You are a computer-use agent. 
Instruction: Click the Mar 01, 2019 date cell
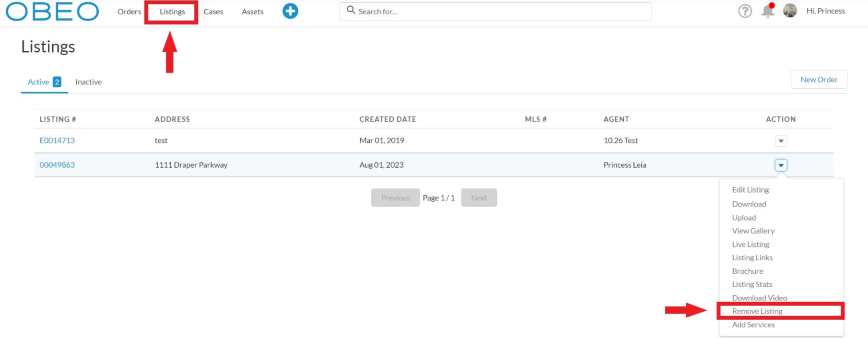pos(382,140)
